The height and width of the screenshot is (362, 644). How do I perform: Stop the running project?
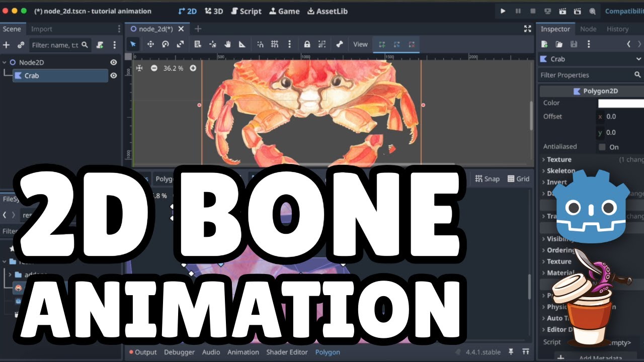[x=533, y=11]
